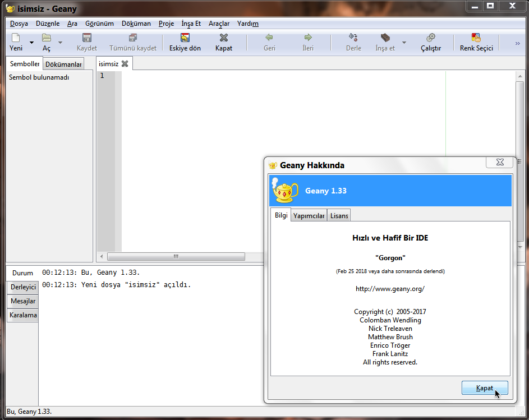Expand the Aç recent files dropdown arrow
This screenshot has width=529, height=420.
[60, 43]
